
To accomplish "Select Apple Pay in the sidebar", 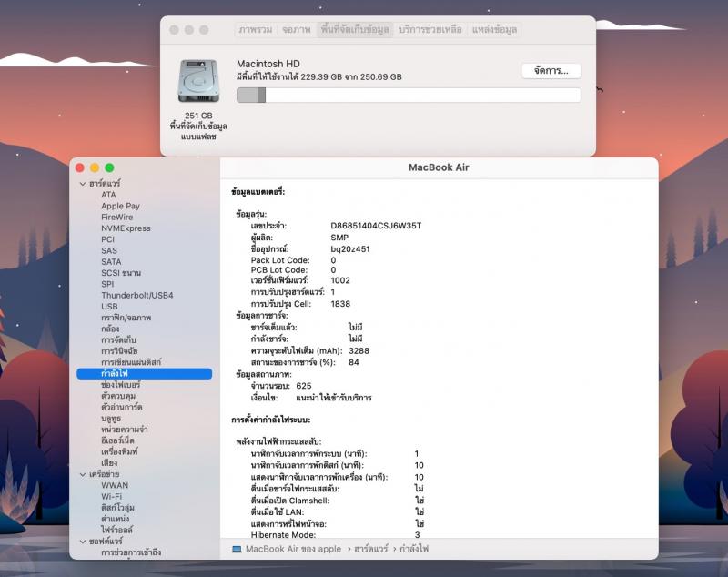I will 120,206.
